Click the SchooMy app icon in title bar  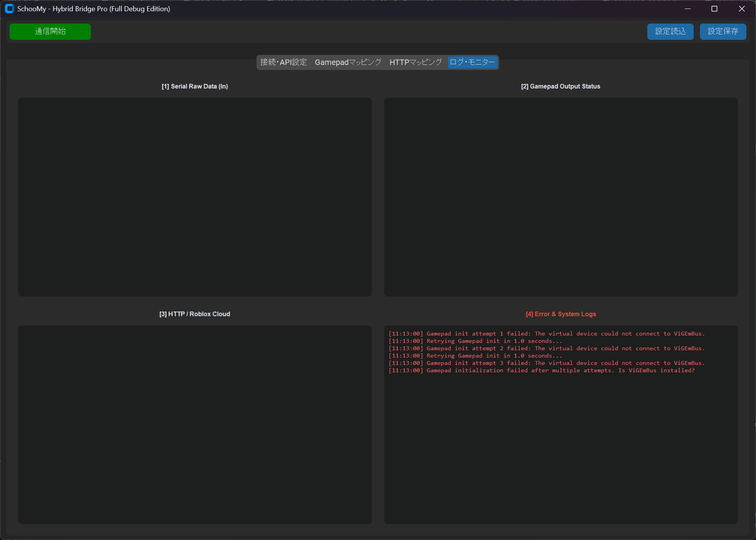(x=9, y=9)
